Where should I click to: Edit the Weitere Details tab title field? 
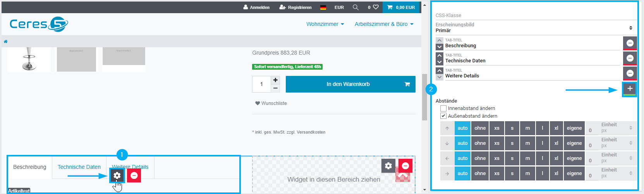(x=532, y=74)
